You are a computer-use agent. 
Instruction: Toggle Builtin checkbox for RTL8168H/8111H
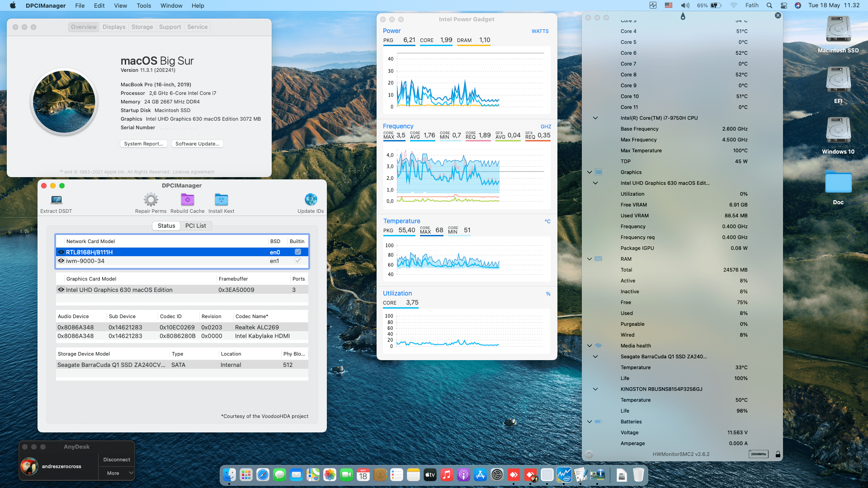click(297, 252)
